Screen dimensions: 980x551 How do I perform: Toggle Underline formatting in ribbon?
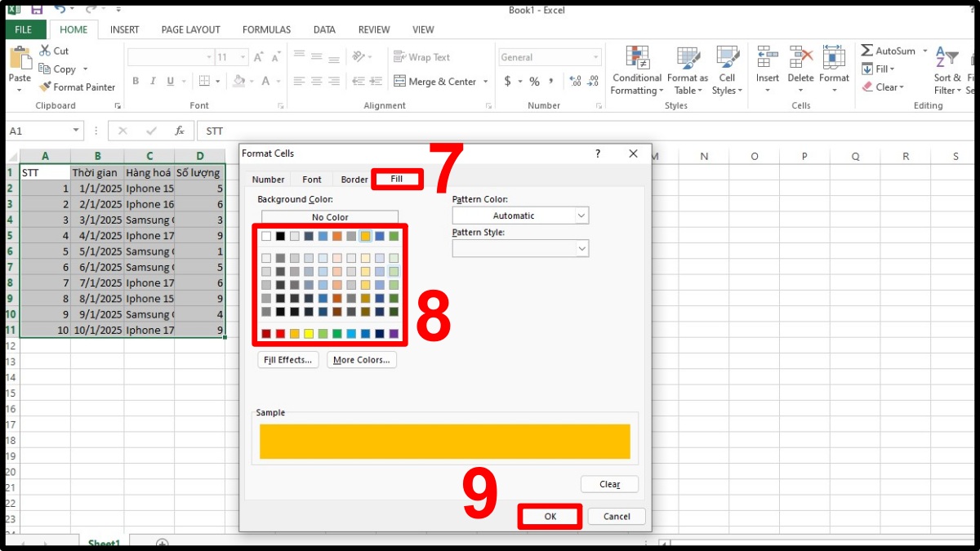(x=171, y=81)
